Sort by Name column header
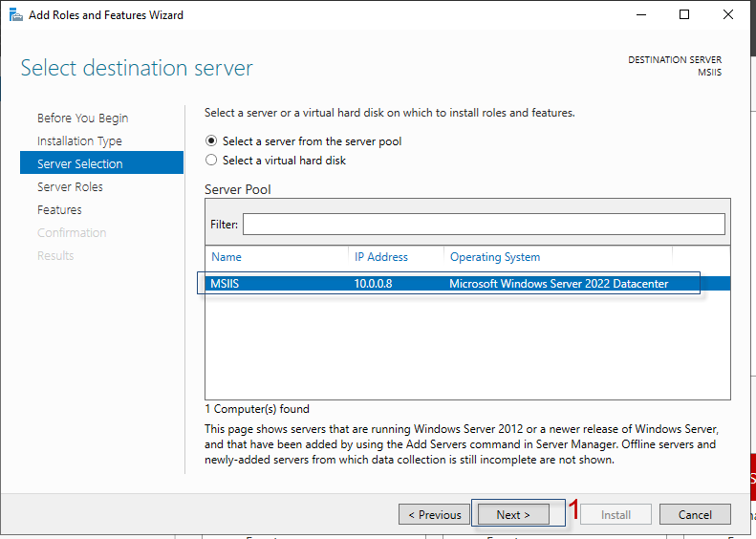This screenshot has width=756, height=539. pos(227,257)
